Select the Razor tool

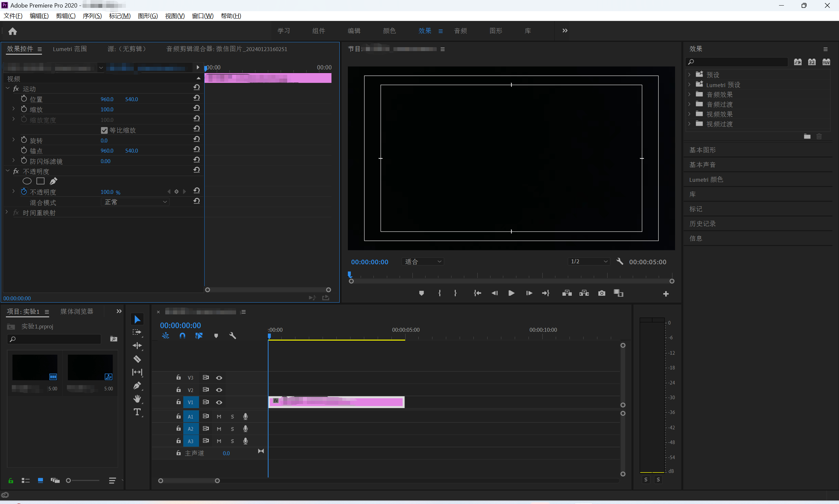137,359
